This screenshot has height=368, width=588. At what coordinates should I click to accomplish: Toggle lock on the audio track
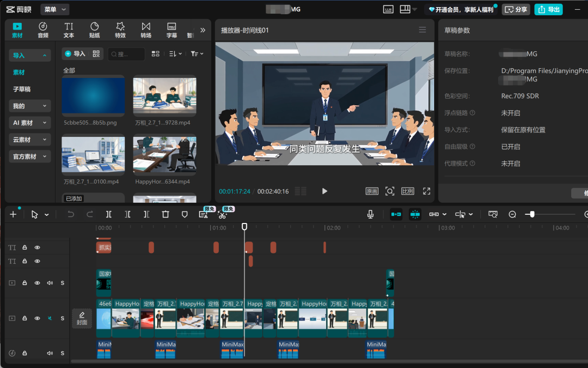(24, 353)
